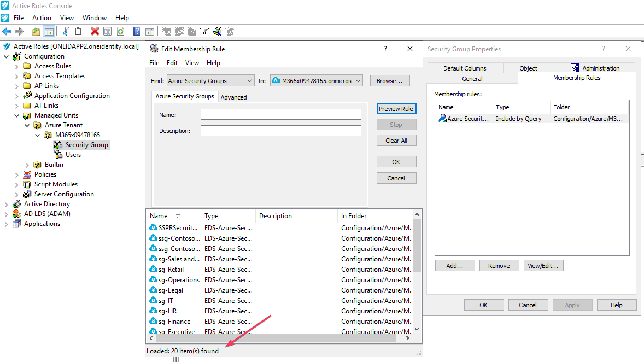The height and width of the screenshot is (362, 644).
Task: Expand the Access Rules tree node
Action: pyautogui.click(x=17, y=66)
